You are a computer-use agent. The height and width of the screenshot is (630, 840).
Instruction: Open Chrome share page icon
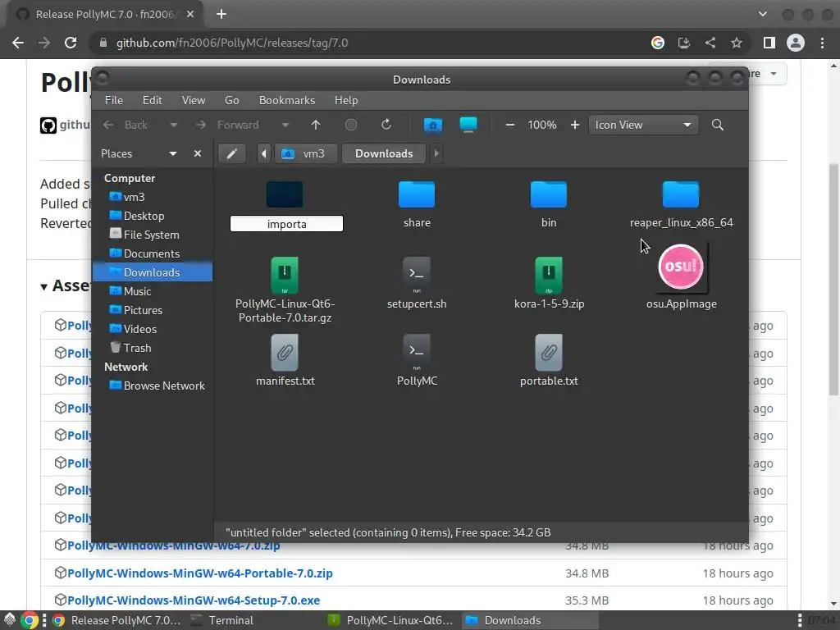(710, 43)
